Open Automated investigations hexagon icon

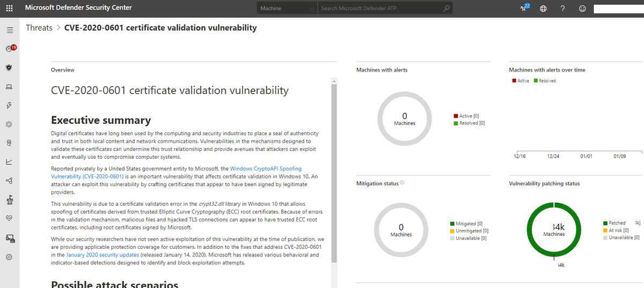(x=9, y=124)
